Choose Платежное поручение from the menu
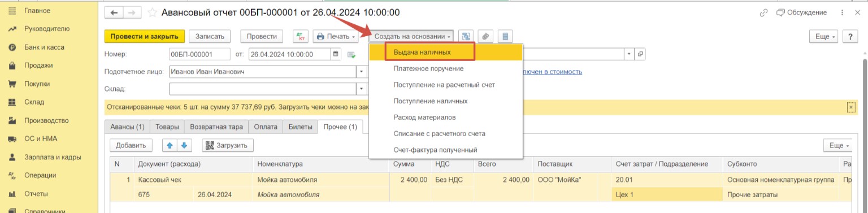Image resolution: width=868 pixels, height=213 pixels. click(446, 68)
